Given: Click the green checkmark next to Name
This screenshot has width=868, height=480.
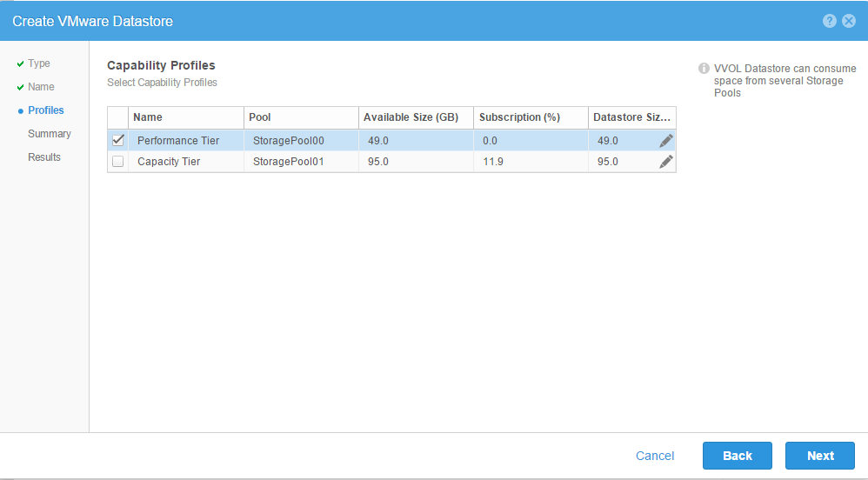Looking at the screenshot, I should coord(21,87).
